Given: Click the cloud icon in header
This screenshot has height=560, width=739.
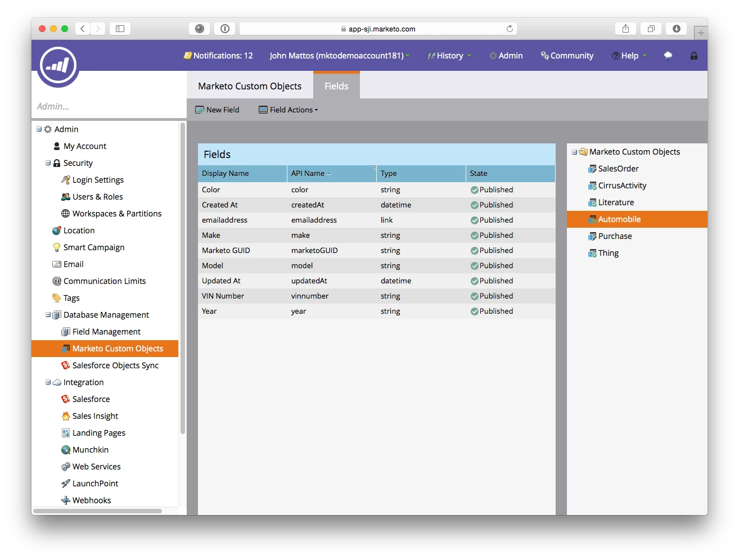Looking at the screenshot, I should (x=668, y=56).
